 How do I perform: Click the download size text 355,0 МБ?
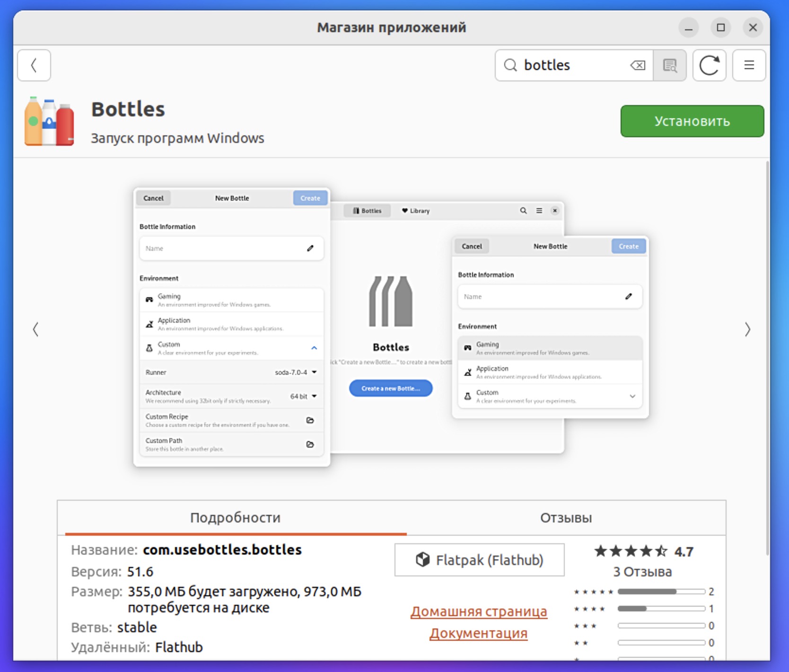pos(157,592)
